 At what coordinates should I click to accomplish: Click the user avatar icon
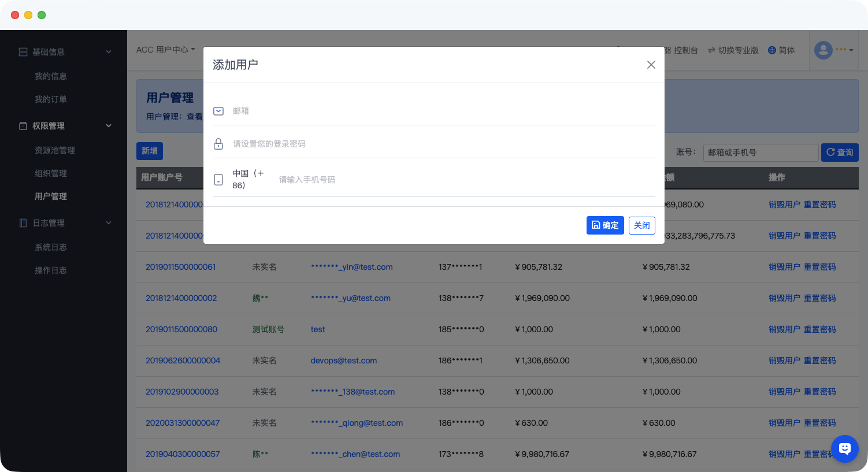click(823, 50)
